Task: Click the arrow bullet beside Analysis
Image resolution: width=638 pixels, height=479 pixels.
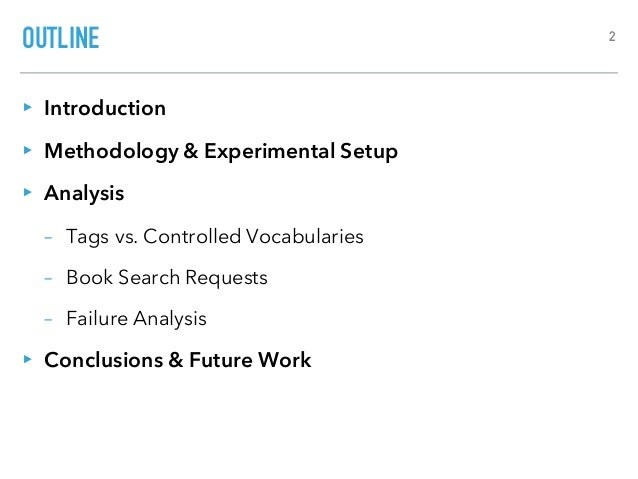Action: [x=28, y=192]
